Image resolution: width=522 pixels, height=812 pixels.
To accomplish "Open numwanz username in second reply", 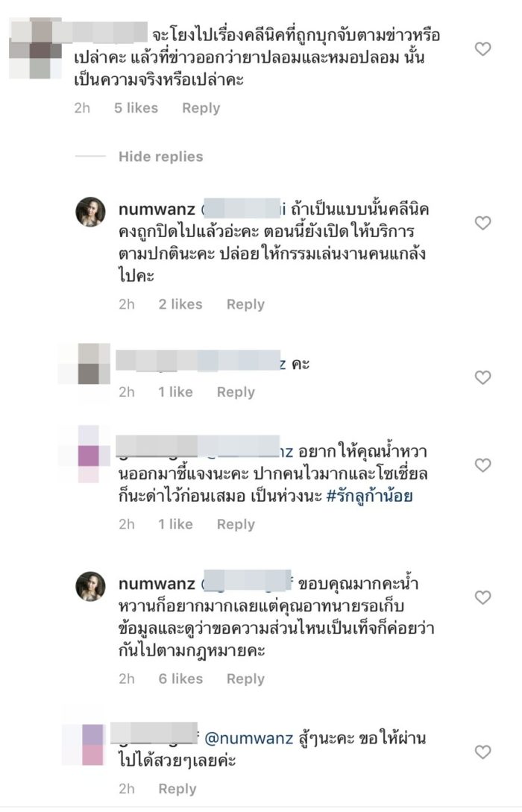I will click(157, 584).
